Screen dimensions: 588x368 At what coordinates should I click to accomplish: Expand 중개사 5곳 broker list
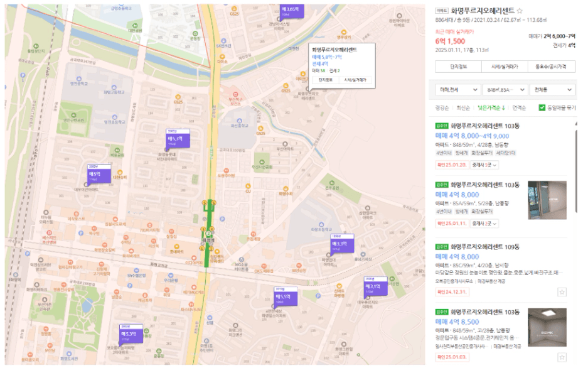pyautogui.click(x=484, y=165)
